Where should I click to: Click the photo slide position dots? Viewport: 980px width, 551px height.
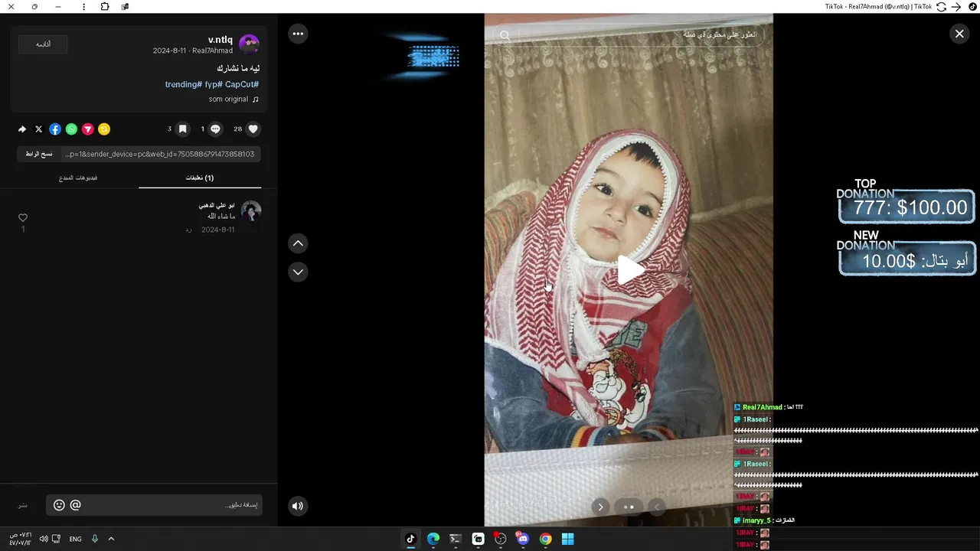click(x=629, y=507)
